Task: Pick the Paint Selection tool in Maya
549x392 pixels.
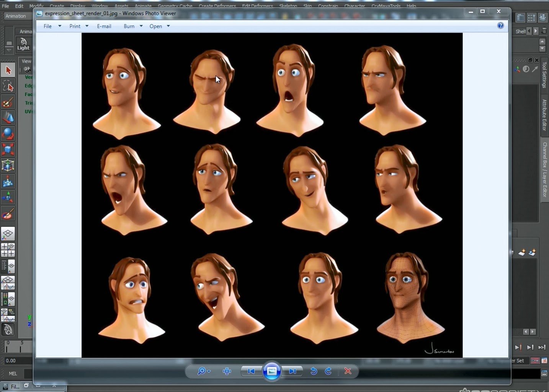Action: (8, 102)
